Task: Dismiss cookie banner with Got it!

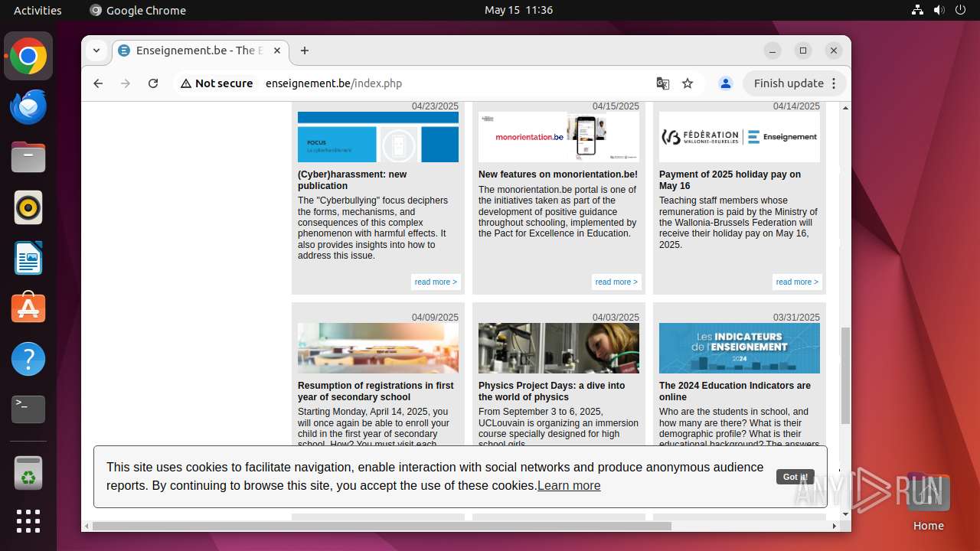Action: (795, 477)
